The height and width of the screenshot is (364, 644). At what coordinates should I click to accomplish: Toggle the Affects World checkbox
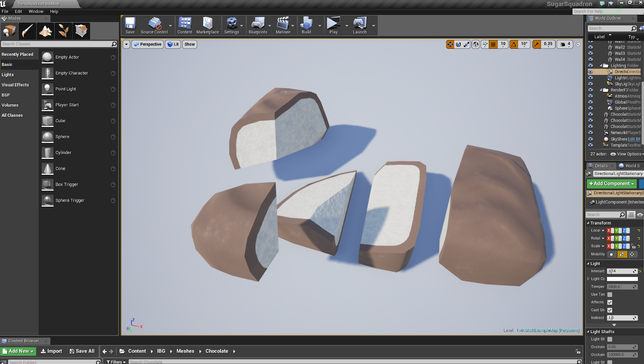(610, 302)
